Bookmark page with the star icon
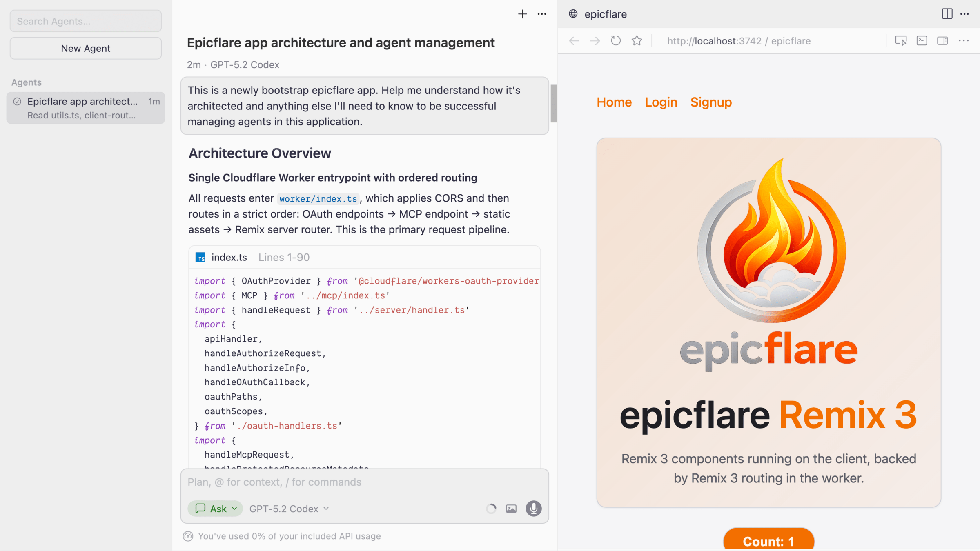980x551 pixels. (637, 41)
